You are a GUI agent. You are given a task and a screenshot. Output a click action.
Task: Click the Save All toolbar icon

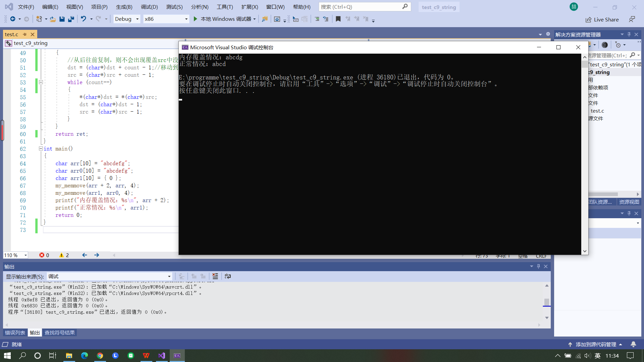click(71, 19)
